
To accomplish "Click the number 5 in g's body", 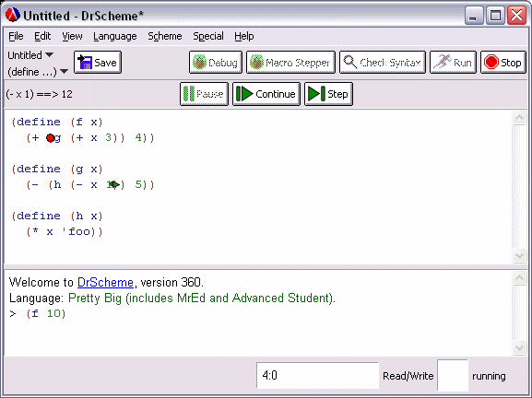I will pyautogui.click(x=138, y=184).
